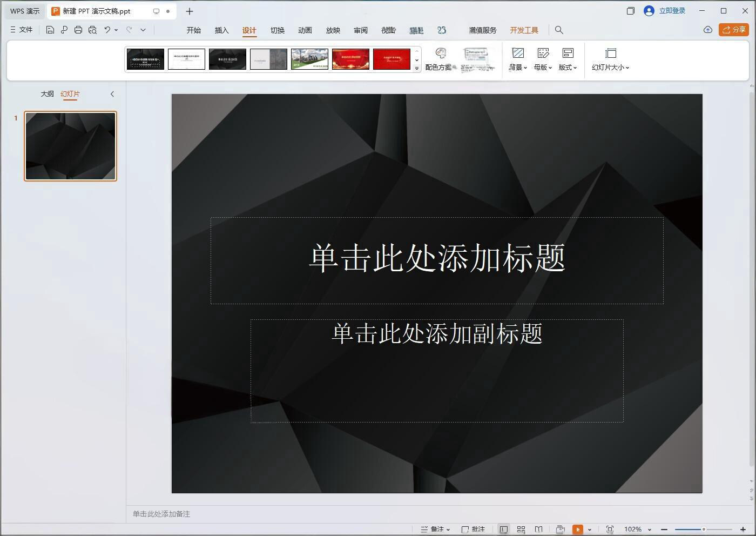756x536 pixels.
Task: Click the 背景 background settings icon
Action: 517,58
